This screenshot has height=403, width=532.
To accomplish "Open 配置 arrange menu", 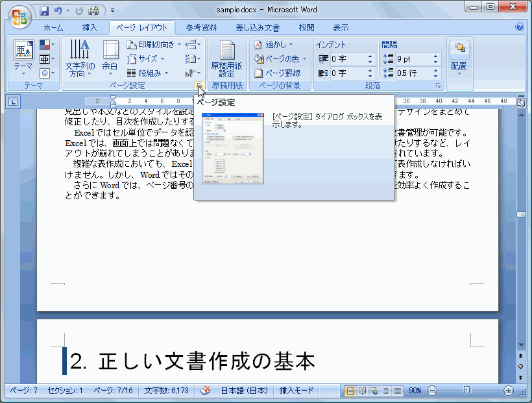I will pos(459,58).
